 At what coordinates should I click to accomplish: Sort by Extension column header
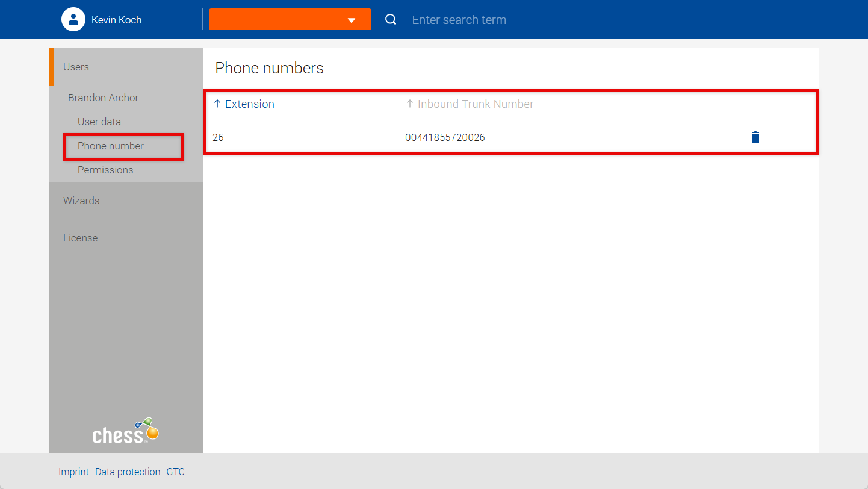(x=250, y=104)
